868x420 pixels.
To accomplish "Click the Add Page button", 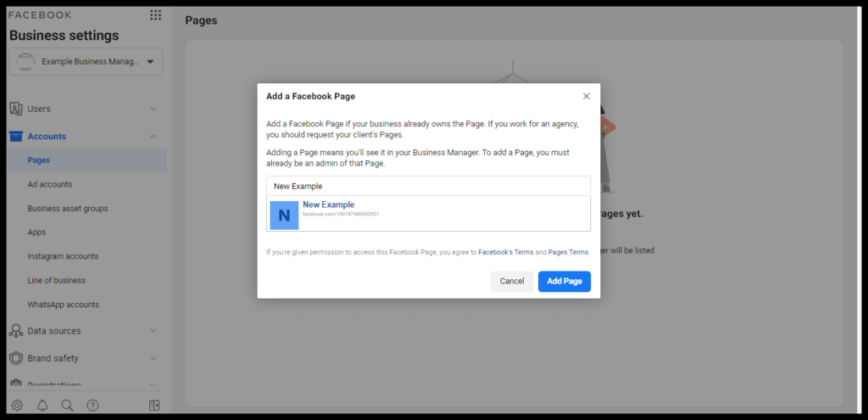I will [565, 282].
